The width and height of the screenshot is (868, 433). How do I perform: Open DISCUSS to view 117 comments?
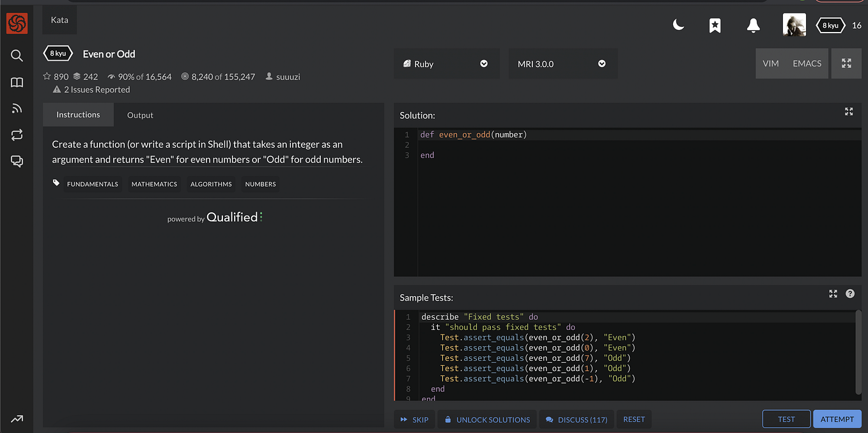577,419
